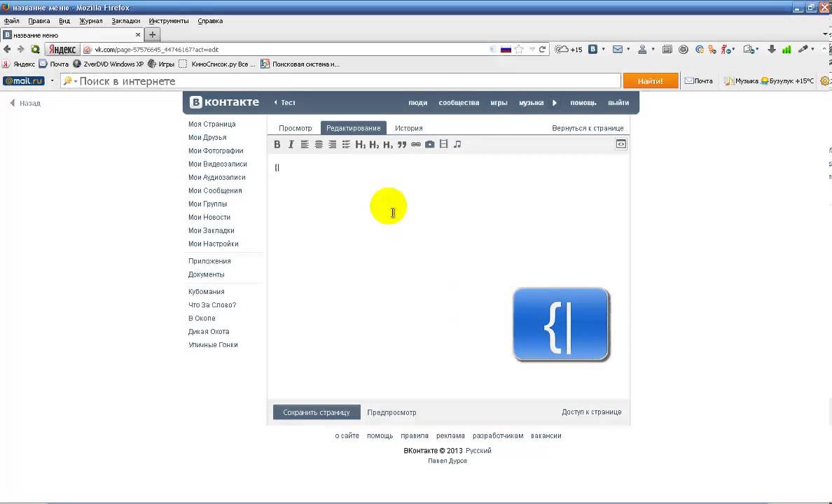Go forward with browser forward arrow

[21, 49]
